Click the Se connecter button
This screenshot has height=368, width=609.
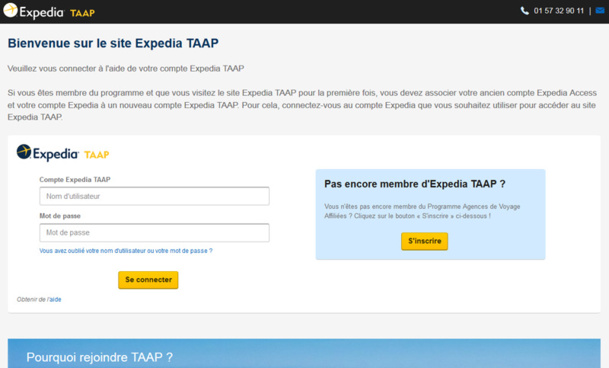pos(148,280)
